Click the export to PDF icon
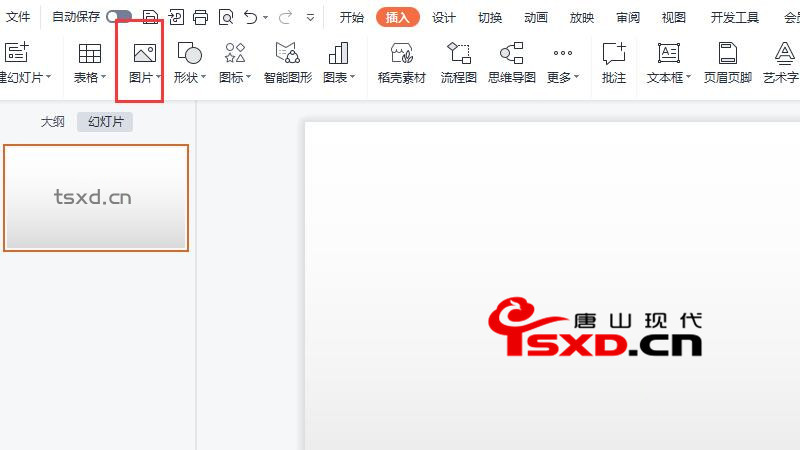The width and height of the screenshot is (800, 450). pos(176,17)
